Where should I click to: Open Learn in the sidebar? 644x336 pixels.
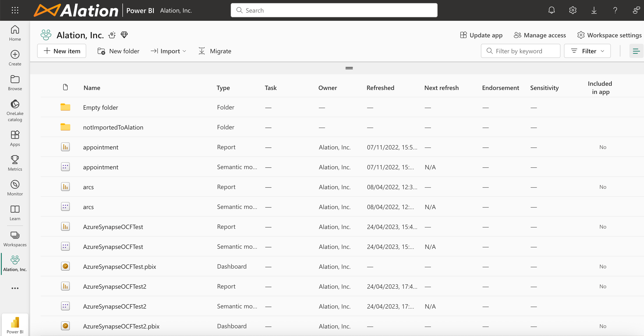(15, 212)
